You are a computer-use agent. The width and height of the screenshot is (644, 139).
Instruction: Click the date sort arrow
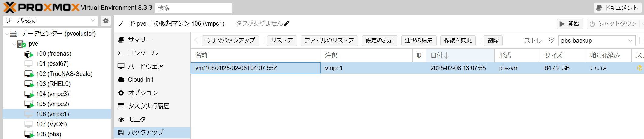tap(446, 55)
